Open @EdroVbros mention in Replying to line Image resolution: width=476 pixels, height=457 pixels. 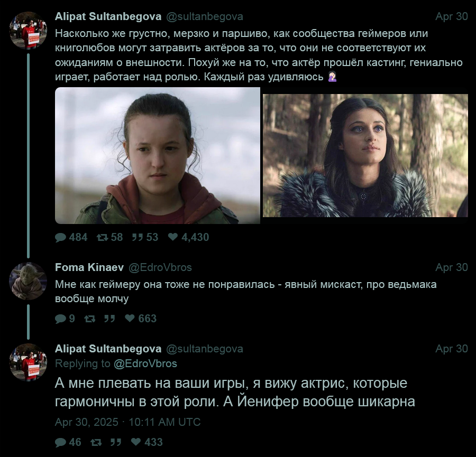(x=145, y=363)
